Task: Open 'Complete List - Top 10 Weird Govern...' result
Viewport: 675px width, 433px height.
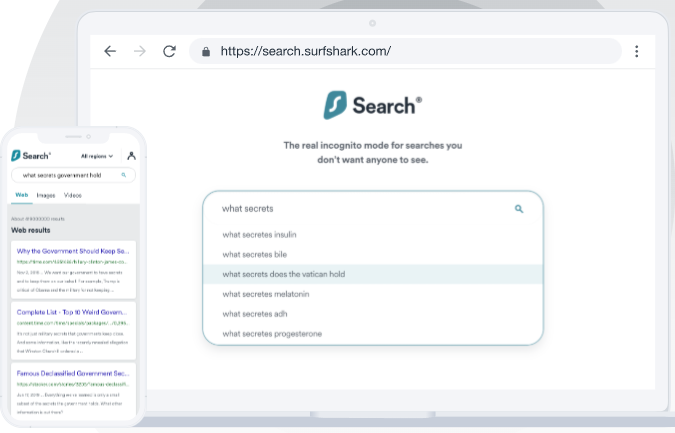Action: coord(72,312)
